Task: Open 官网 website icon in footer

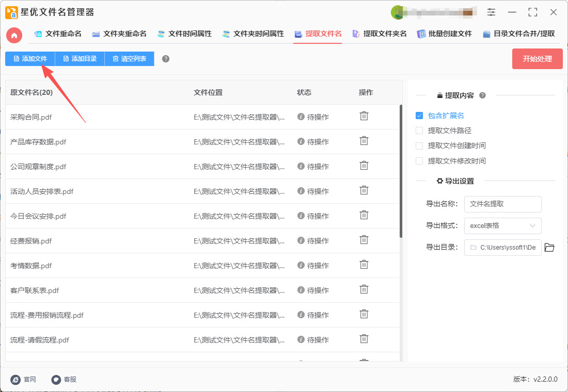Action: click(x=16, y=380)
